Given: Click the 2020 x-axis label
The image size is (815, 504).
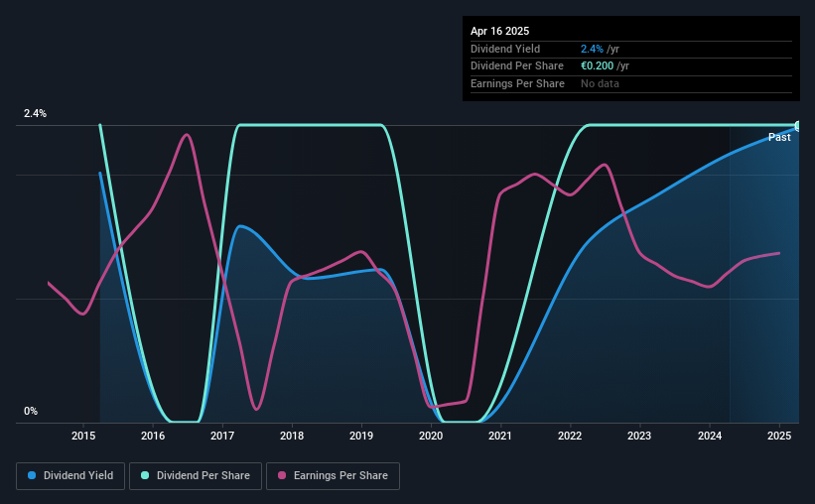Looking at the screenshot, I should [431, 436].
